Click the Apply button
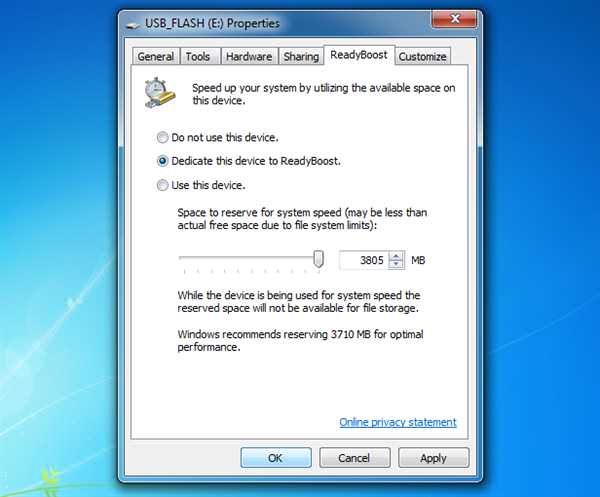600x497 pixels. coord(433,458)
